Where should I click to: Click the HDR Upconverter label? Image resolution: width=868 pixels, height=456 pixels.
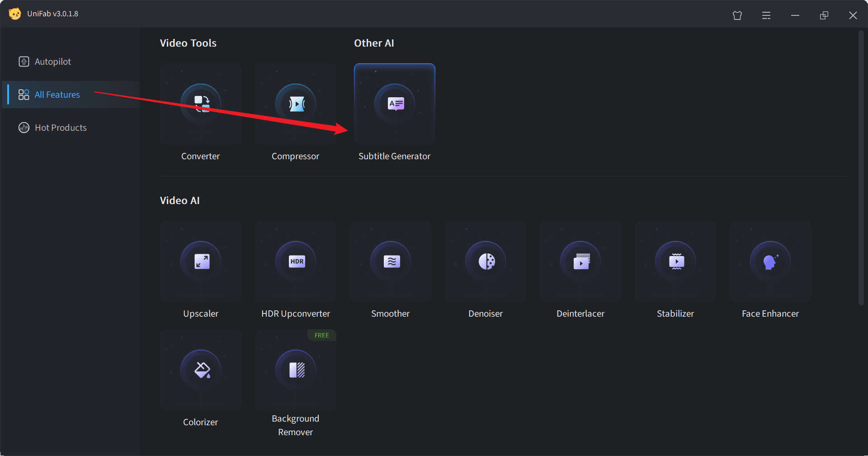296,313
